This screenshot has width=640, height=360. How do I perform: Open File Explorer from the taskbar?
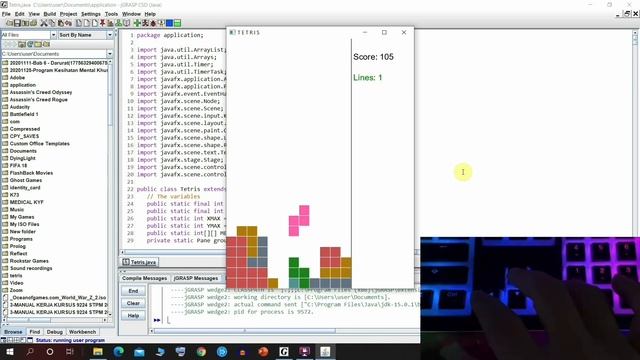[x=98, y=351]
